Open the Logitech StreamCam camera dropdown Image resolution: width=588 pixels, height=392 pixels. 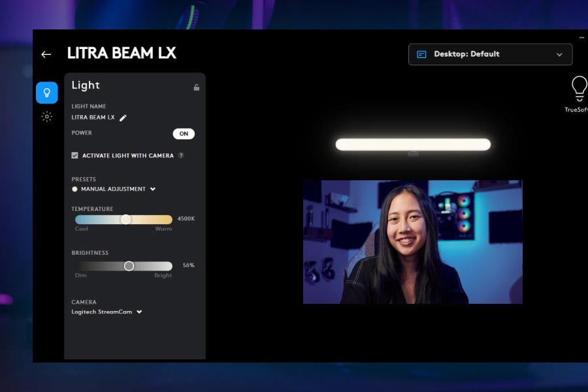(x=107, y=312)
